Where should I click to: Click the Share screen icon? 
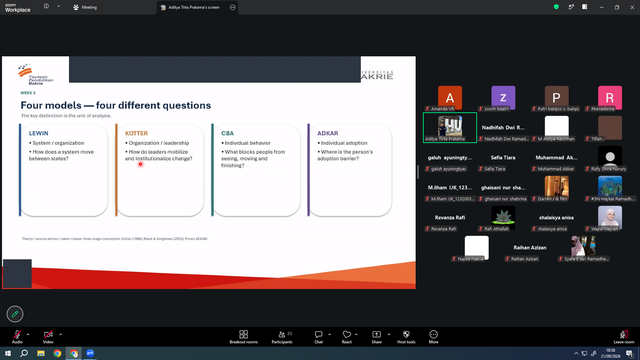pyautogui.click(x=376, y=337)
